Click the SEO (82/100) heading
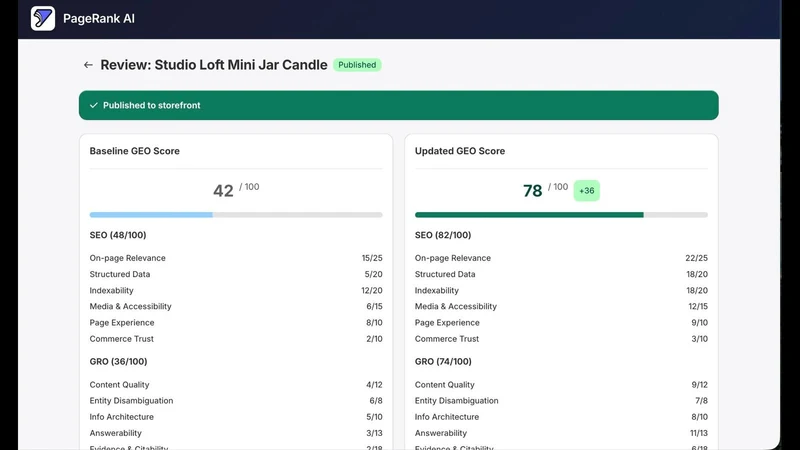 (x=443, y=235)
